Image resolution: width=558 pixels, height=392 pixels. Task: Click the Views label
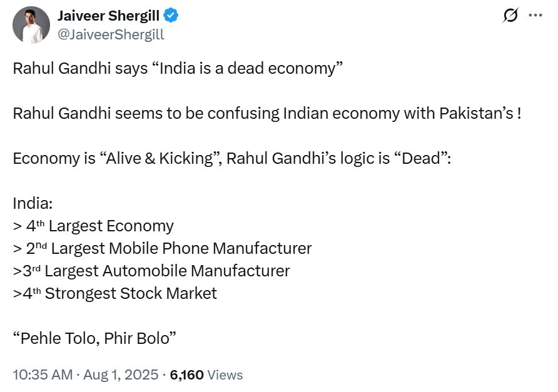coord(225,374)
